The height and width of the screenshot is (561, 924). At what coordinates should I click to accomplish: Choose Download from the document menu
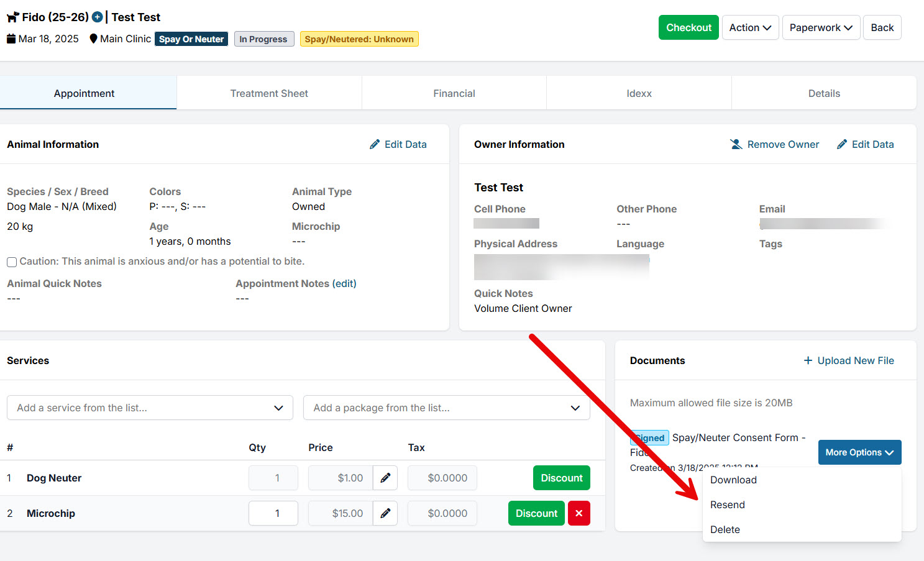pos(733,480)
